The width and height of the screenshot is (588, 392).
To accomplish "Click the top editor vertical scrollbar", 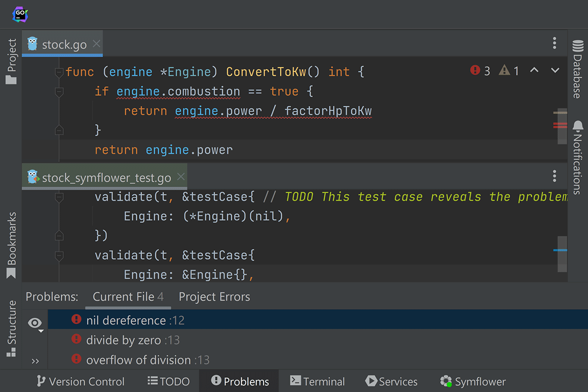I will pyautogui.click(x=563, y=127).
